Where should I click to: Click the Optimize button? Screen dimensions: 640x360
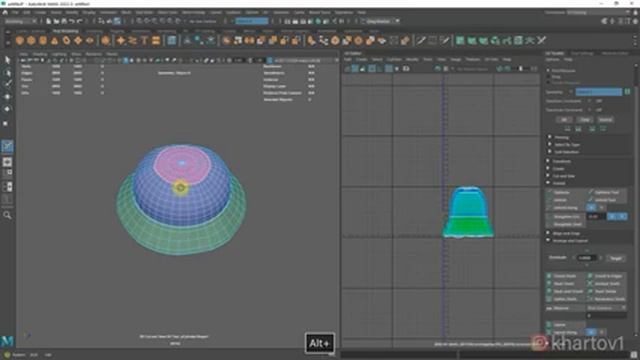[566, 192]
